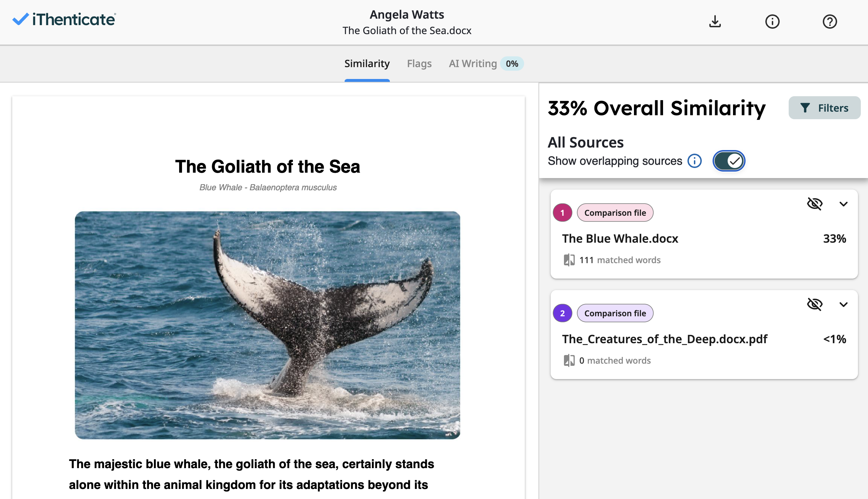Hide The Blue Whale.docx source with eye icon
Viewport: 868px width, 499px height.
click(x=815, y=204)
